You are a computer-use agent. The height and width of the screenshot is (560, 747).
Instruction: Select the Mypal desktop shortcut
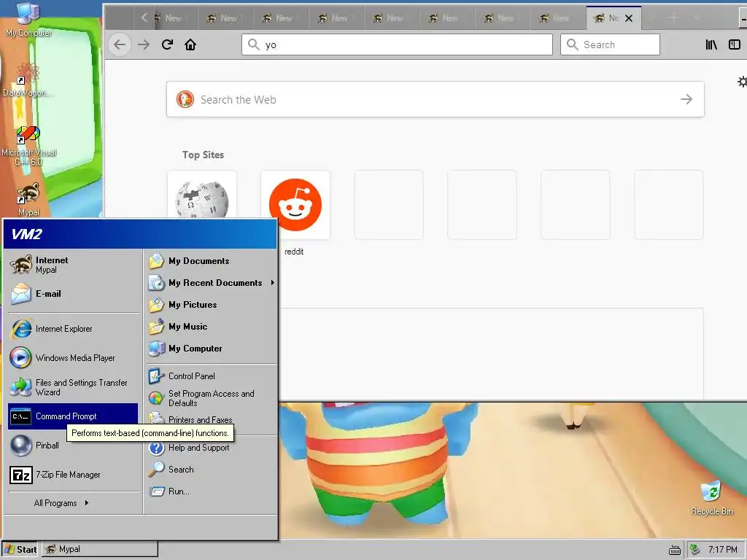28,199
